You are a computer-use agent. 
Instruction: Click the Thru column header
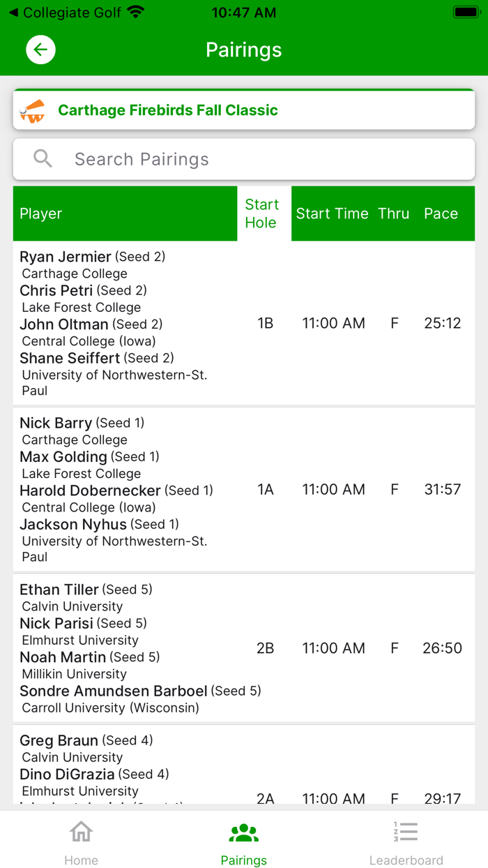point(393,214)
